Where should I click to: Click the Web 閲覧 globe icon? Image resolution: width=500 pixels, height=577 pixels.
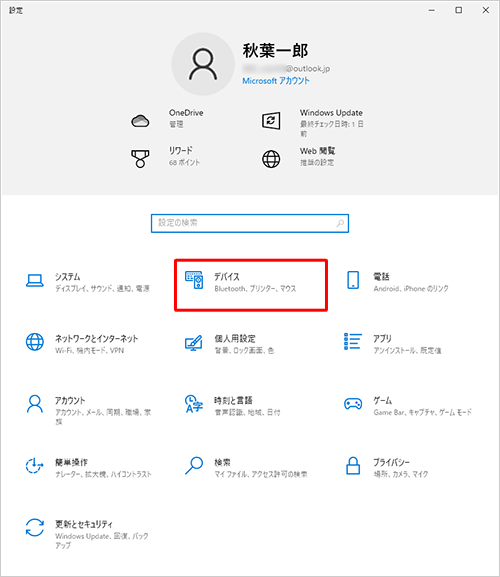point(271,159)
